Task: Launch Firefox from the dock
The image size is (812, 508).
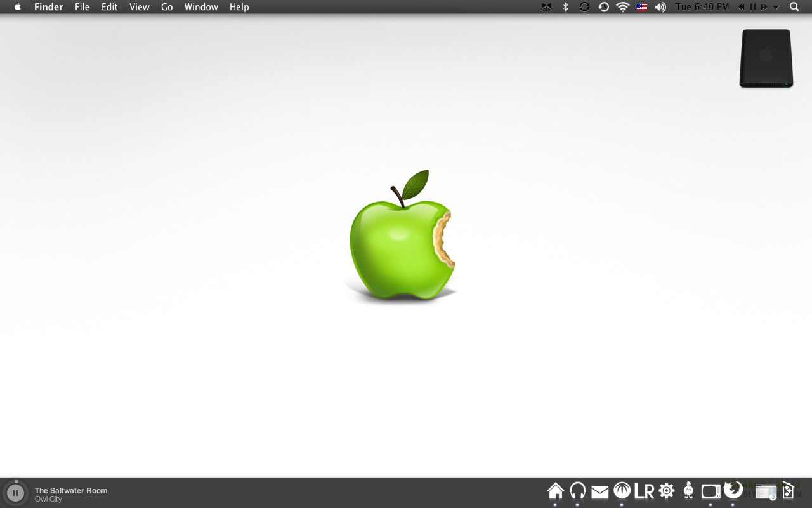Action: (733, 489)
